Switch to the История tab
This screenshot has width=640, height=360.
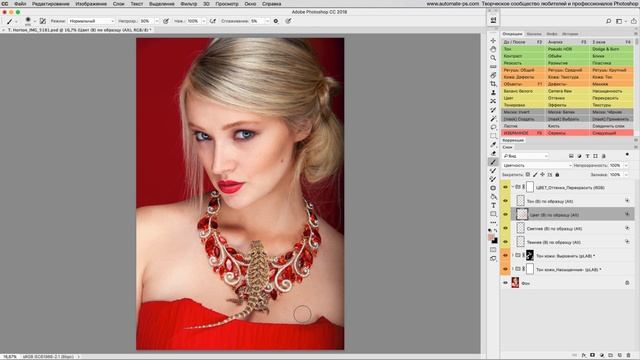coord(570,34)
